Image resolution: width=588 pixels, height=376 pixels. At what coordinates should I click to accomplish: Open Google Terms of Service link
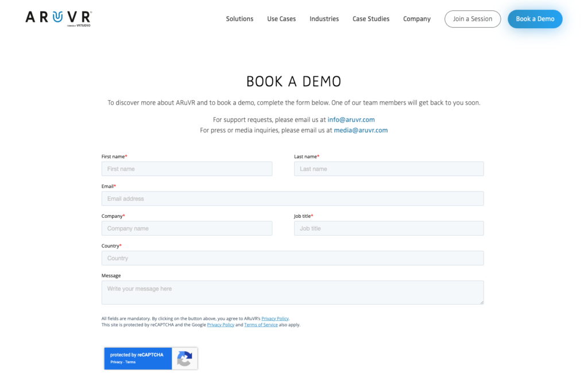[261, 325]
